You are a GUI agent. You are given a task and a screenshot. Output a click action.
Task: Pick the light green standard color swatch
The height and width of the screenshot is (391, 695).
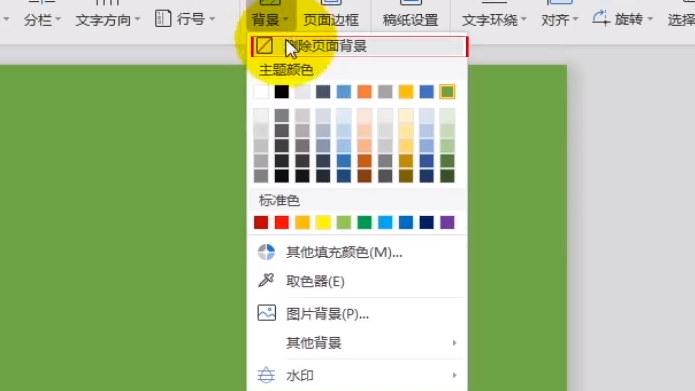344,222
